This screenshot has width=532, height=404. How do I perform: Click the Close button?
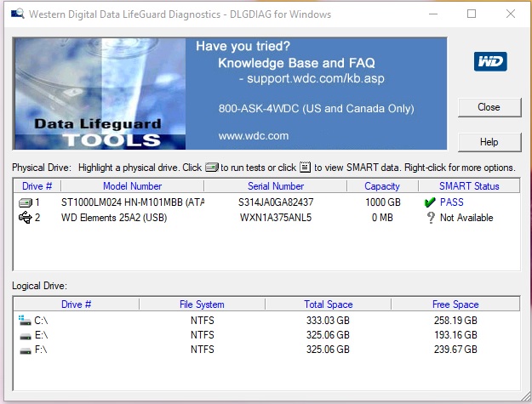point(489,107)
